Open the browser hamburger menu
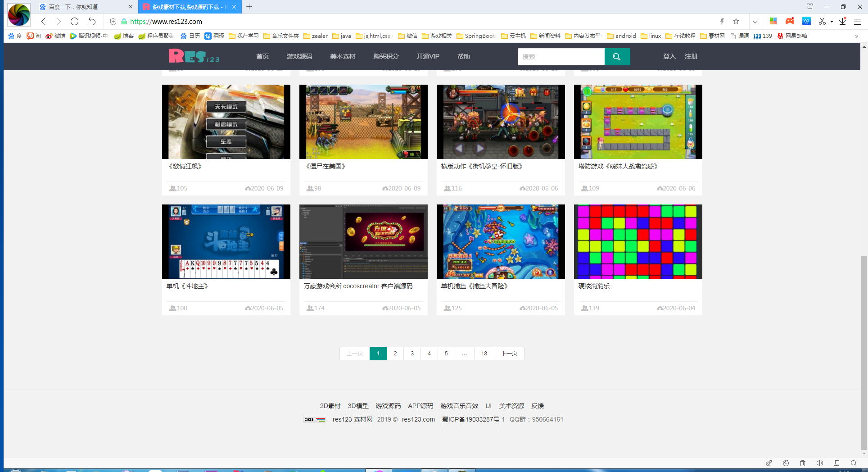This screenshot has height=472, width=868. pos(858,21)
